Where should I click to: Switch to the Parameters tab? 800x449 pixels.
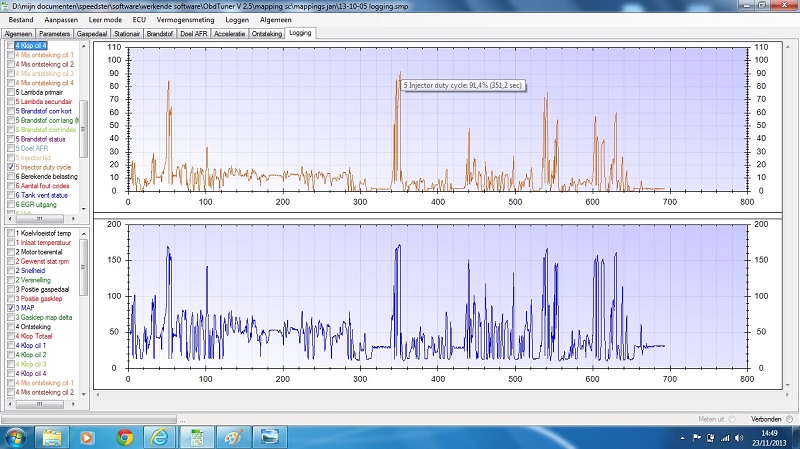pyautogui.click(x=55, y=34)
